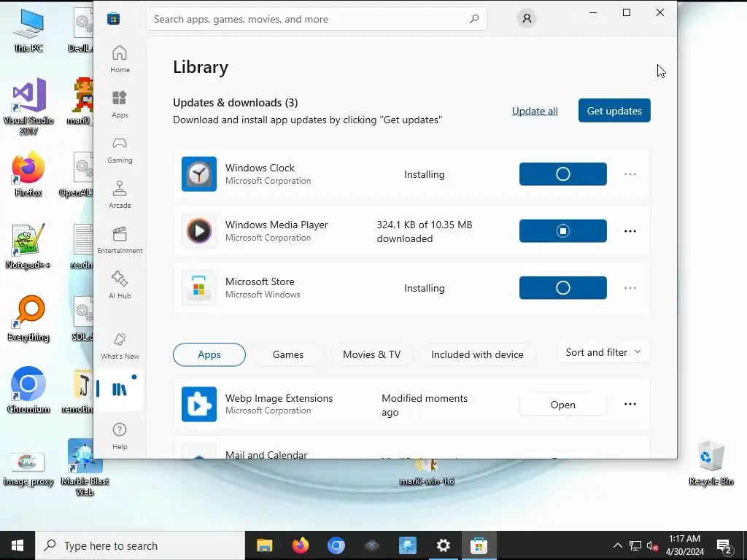The image size is (747, 560).
Task: Click the Get updates button
Action: tap(614, 111)
